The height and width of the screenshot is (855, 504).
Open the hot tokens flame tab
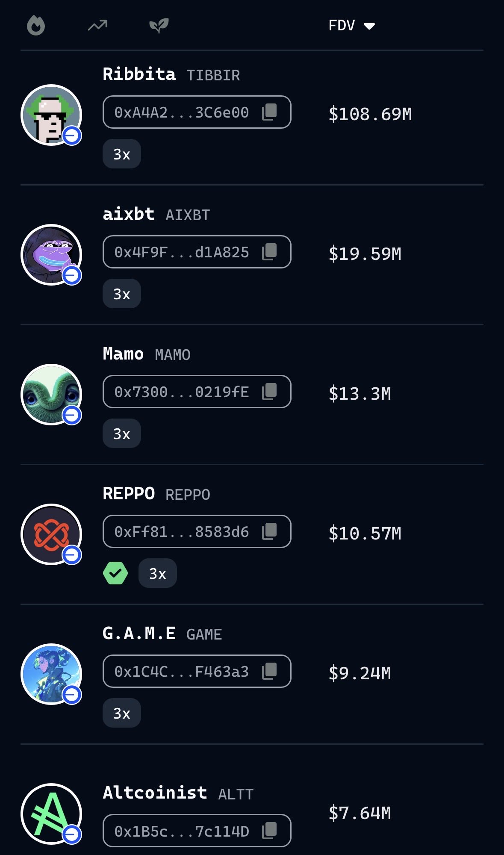coord(36,26)
